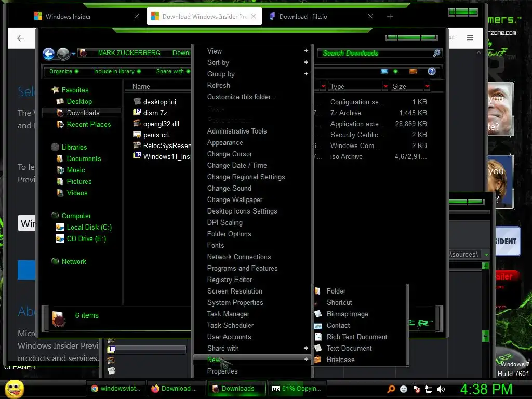This screenshot has width=532, height=399.
Task: Select Network in navigation pane
Action: pos(74,261)
